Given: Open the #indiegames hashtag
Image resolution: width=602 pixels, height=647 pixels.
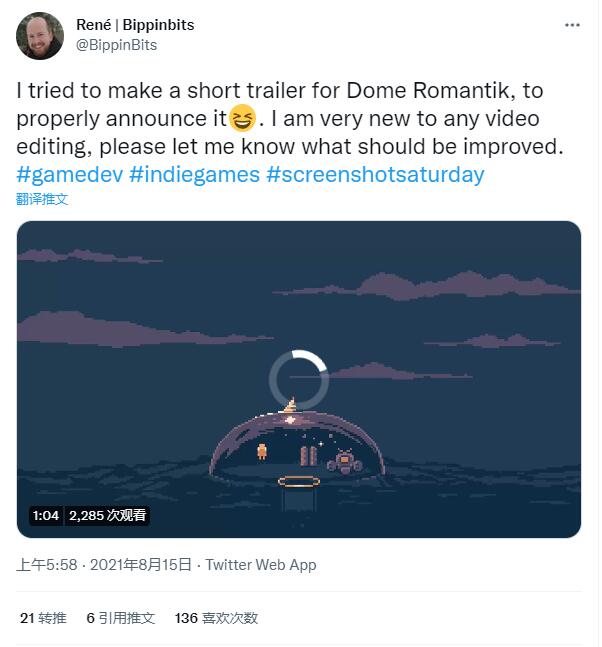Looking at the screenshot, I should click(194, 175).
